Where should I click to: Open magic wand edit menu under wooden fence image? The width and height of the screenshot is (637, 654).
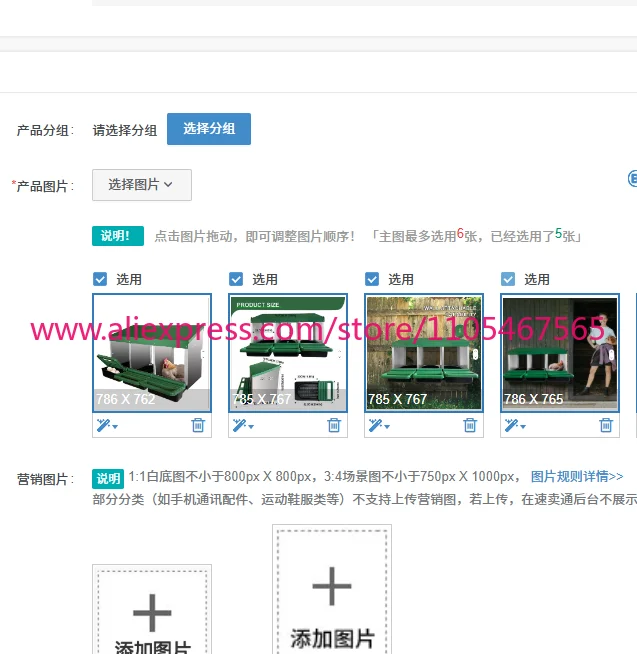(x=379, y=425)
